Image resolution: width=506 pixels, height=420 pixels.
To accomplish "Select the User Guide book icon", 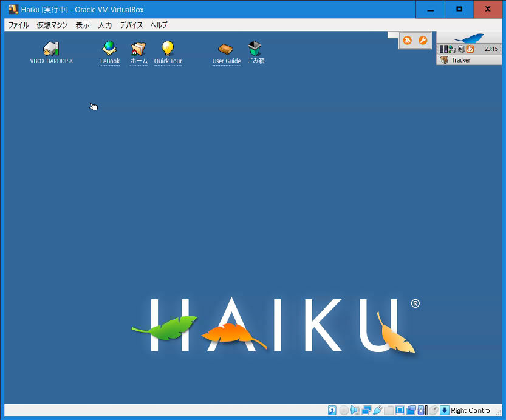I will click(x=225, y=49).
